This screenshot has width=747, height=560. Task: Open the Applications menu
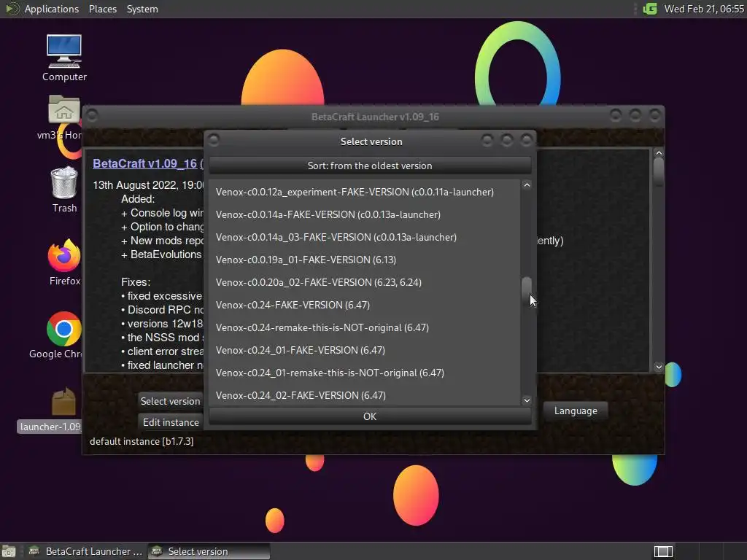[x=52, y=9]
